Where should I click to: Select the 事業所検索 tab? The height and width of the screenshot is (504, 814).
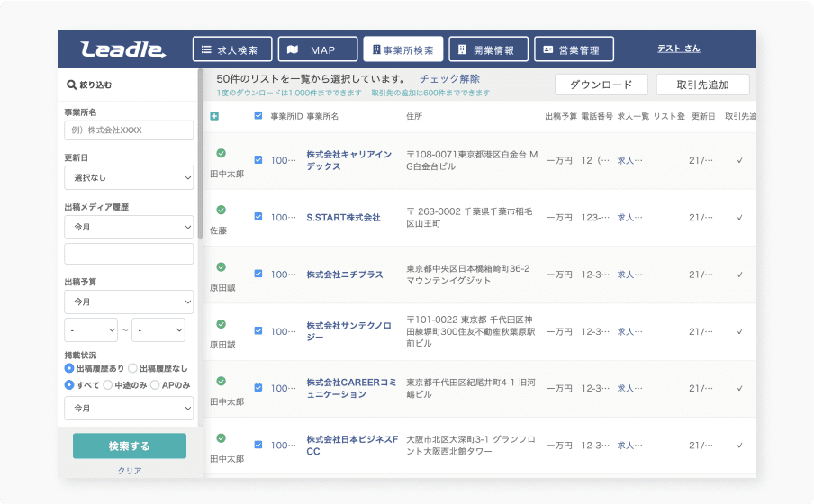(403, 49)
